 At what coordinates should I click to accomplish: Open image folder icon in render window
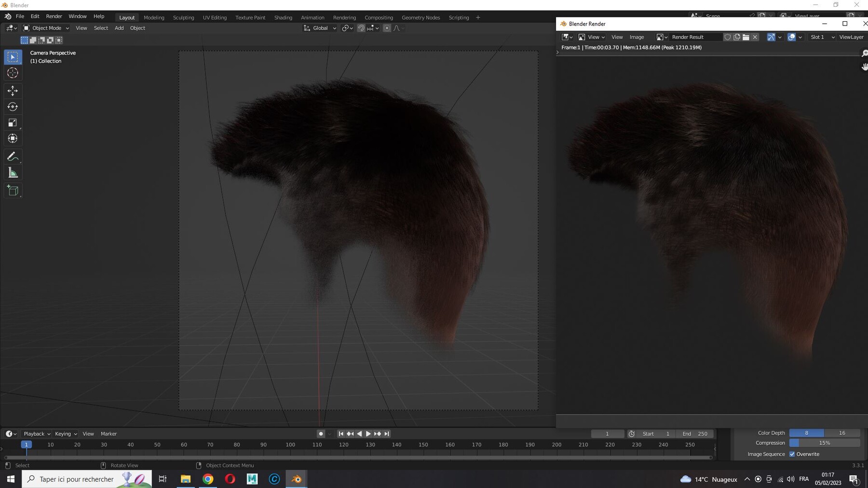point(746,37)
